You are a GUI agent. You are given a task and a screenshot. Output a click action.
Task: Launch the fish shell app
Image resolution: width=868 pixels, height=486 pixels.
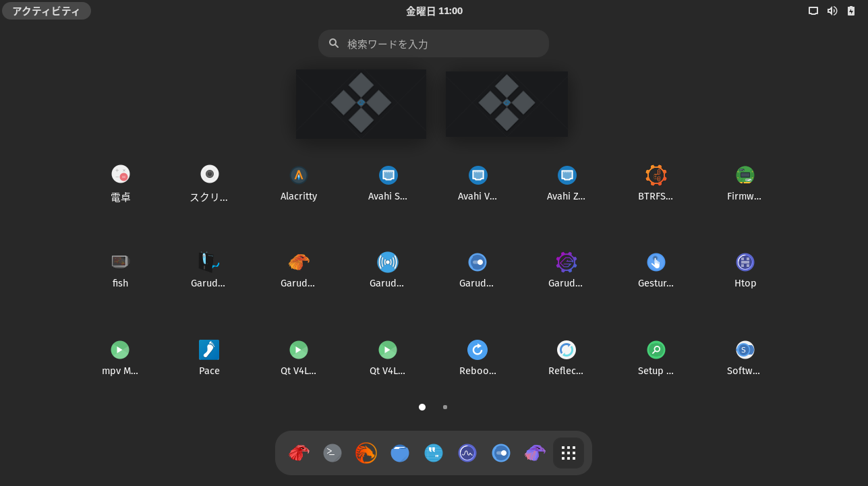click(121, 270)
